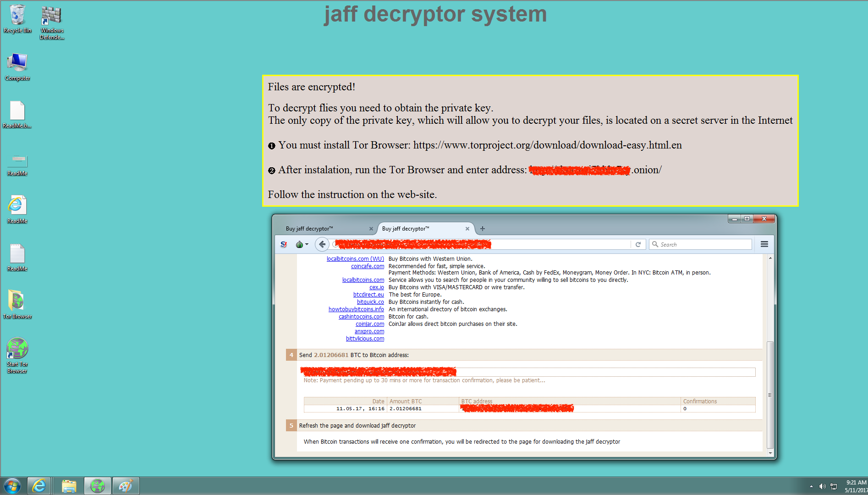Click 'Refresh the page and download jaff decryptor'
868x495 pixels.
click(x=357, y=426)
